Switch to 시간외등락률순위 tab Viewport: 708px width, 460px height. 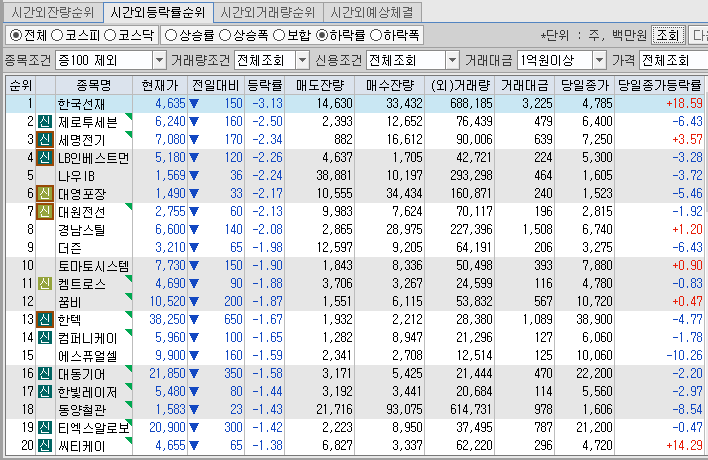pos(158,12)
